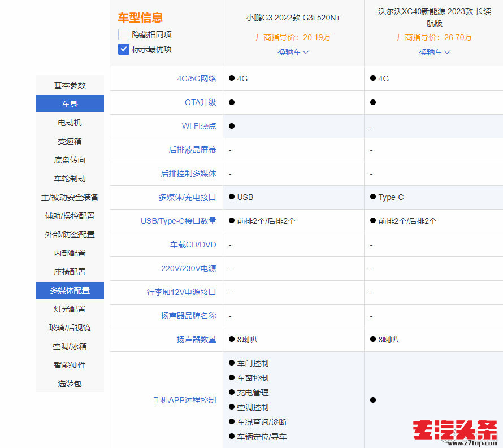This screenshot has width=503, height=448.
Task: Open 扬声器数量 parameter link
Action: pos(197,340)
